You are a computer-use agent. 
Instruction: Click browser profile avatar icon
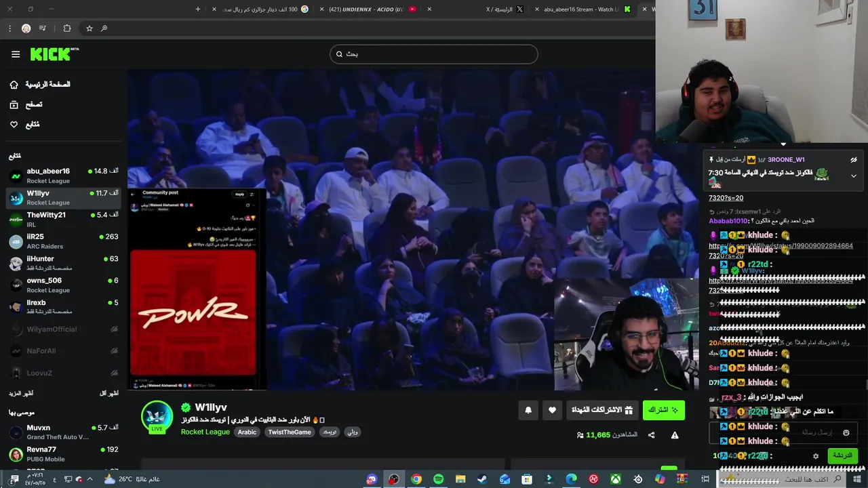click(26, 28)
